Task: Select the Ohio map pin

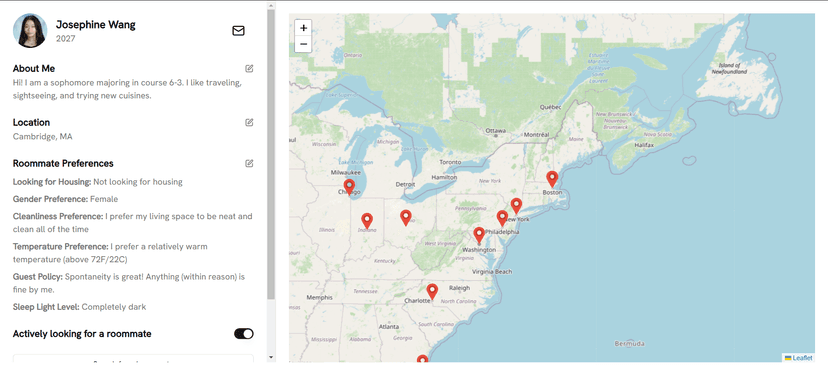Action: 406,218
